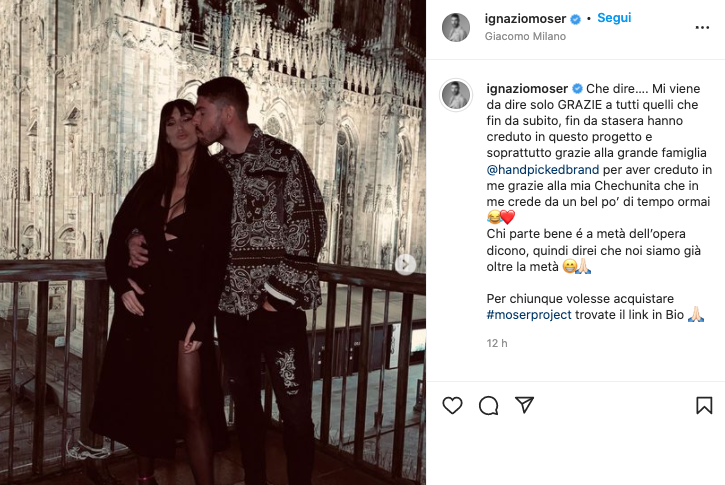Open the three-dot more options menu
Screen dimensions: 725x485
702,28
